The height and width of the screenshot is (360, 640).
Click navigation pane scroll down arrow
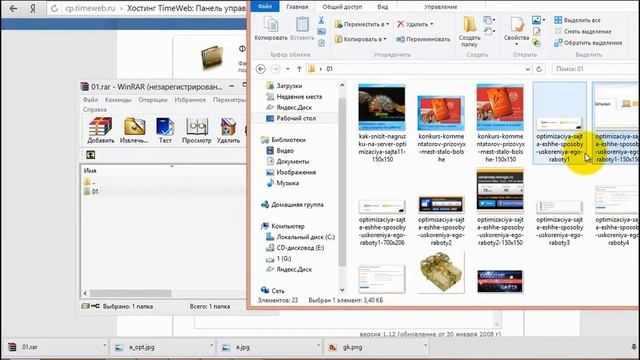(342, 290)
